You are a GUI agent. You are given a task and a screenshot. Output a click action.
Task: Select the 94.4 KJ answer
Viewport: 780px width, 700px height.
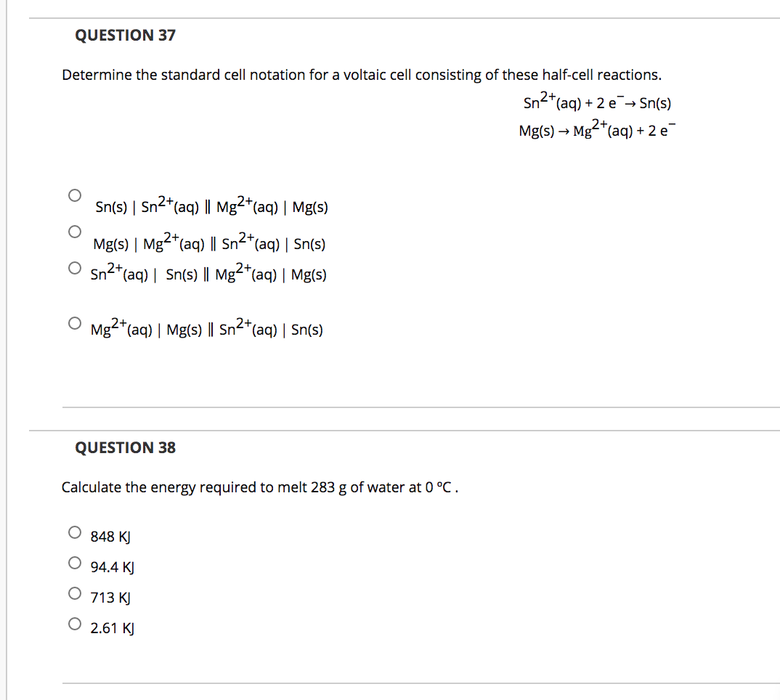pos(75,562)
